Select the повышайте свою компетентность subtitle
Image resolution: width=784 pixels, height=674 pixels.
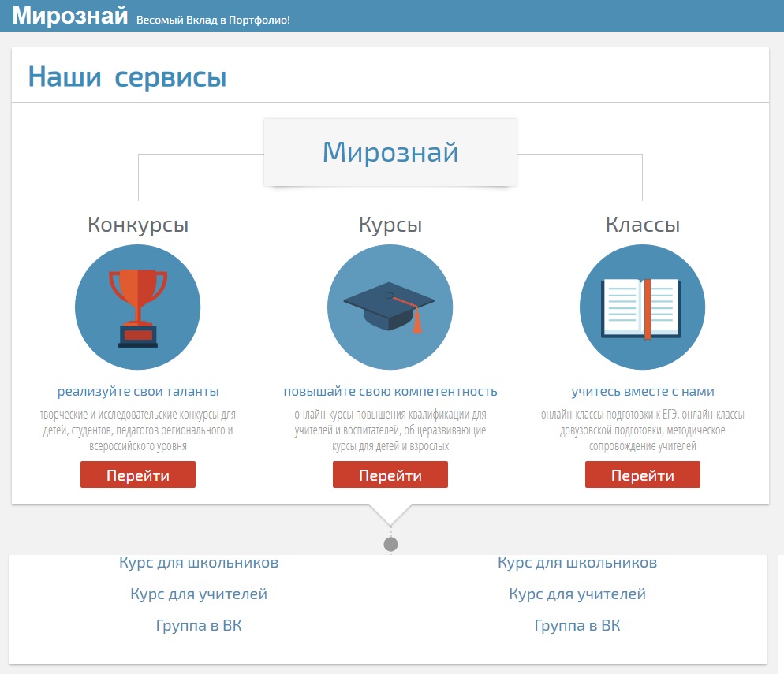point(390,391)
